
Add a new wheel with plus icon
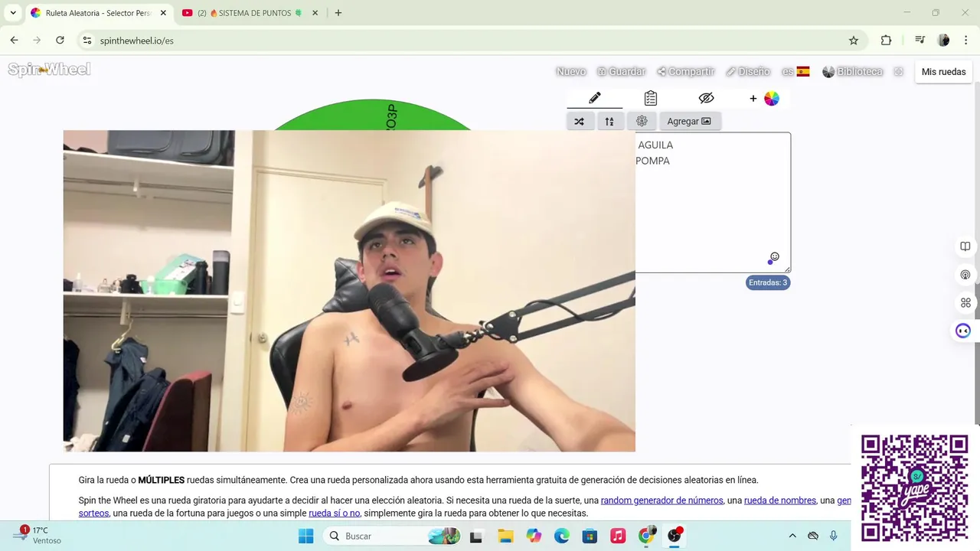(x=763, y=98)
